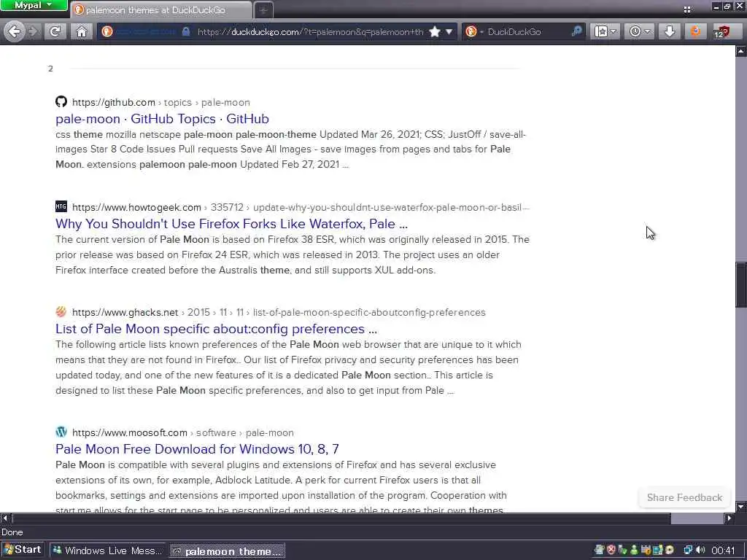The height and width of the screenshot is (560, 747).
Task: Click the padlock security icon in address bar
Action: point(186,31)
